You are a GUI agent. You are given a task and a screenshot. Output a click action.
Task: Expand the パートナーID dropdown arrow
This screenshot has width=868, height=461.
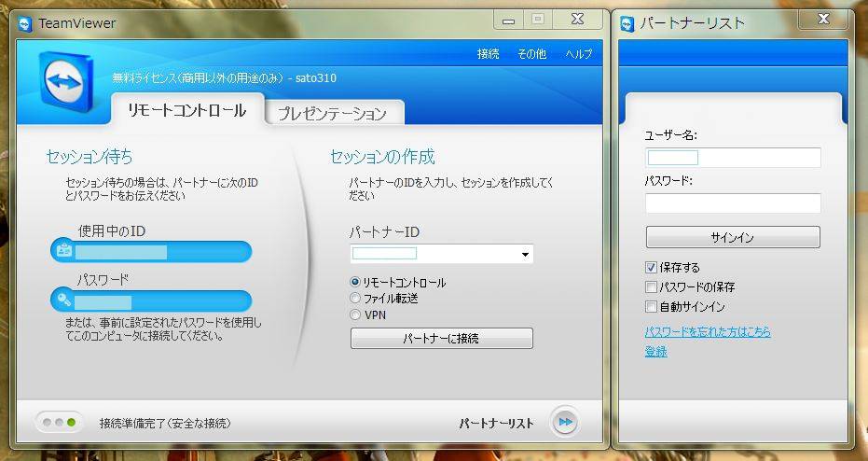525,255
